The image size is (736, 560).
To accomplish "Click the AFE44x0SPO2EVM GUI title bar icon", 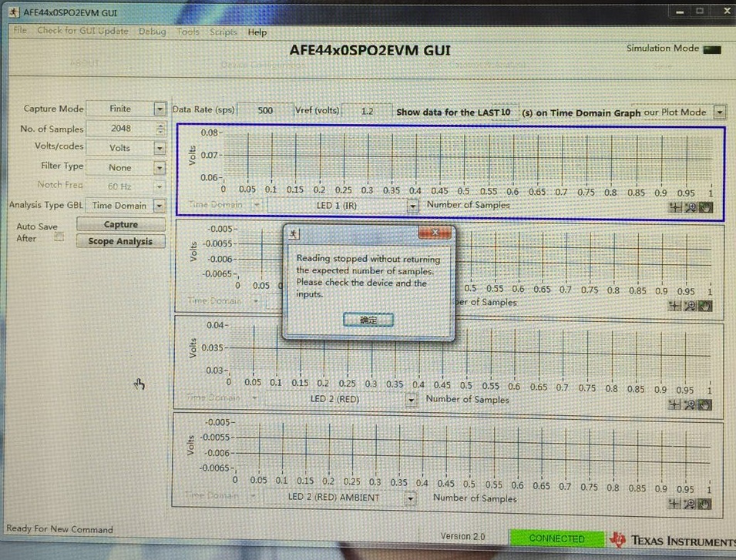I will (14, 12).
